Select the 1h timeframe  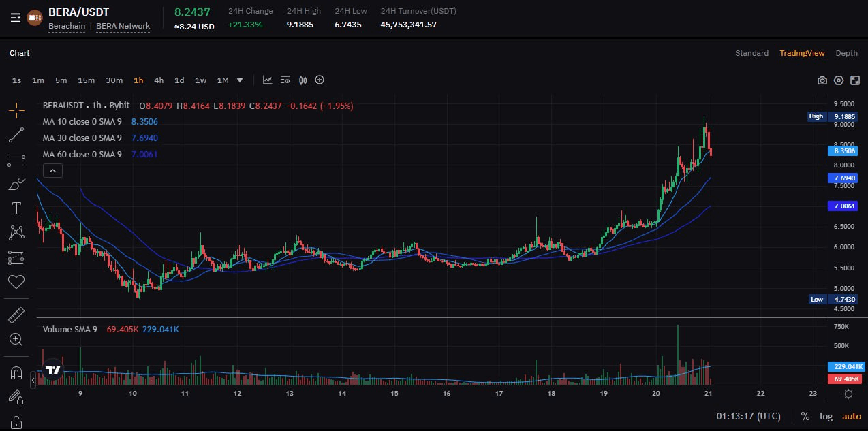[x=139, y=80]
